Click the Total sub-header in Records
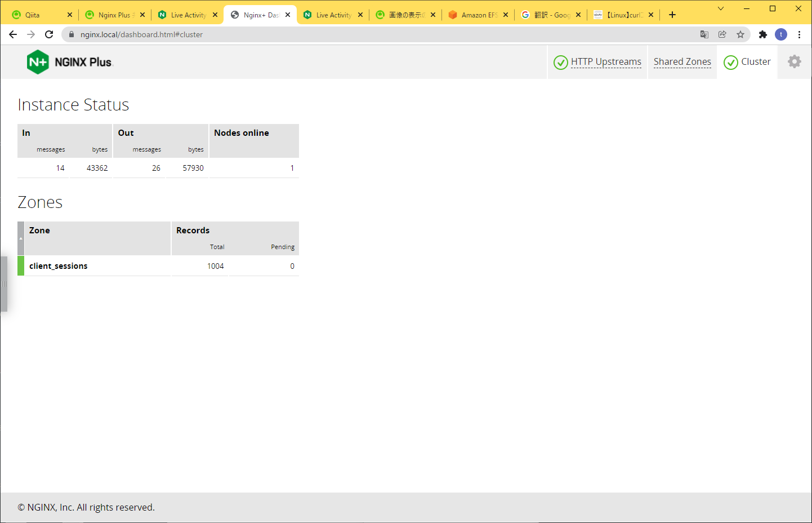The image size is (812, 523). click(x=217, y=247)
